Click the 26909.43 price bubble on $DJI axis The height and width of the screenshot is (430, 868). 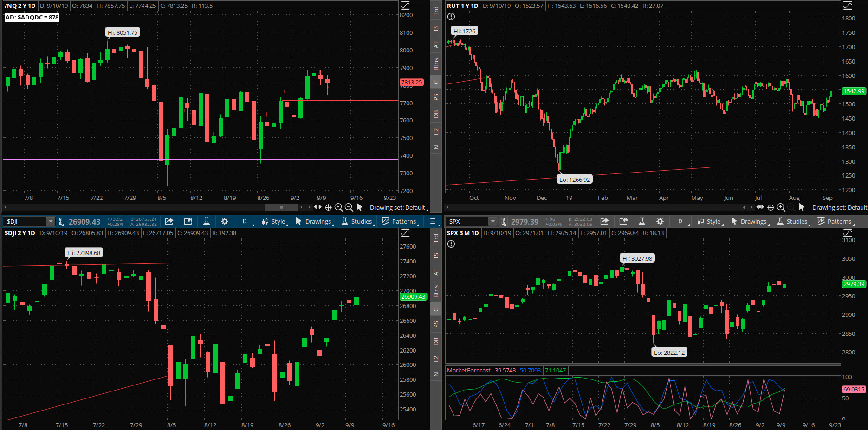coord(413,296)
